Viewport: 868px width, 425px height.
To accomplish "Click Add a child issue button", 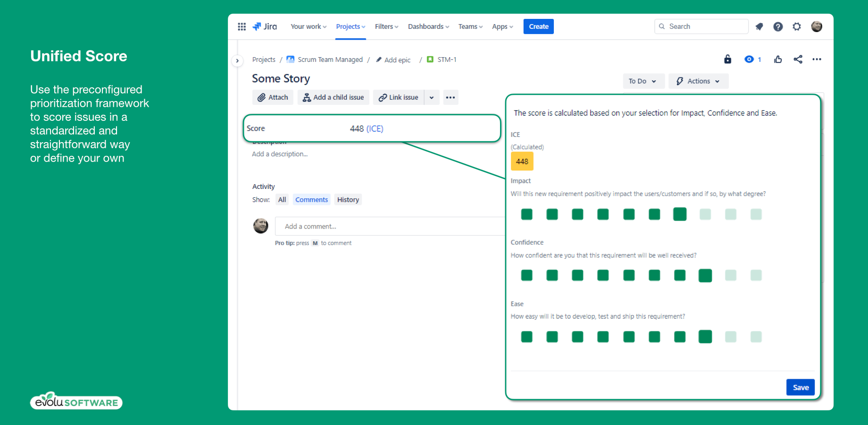I will 333,97.
